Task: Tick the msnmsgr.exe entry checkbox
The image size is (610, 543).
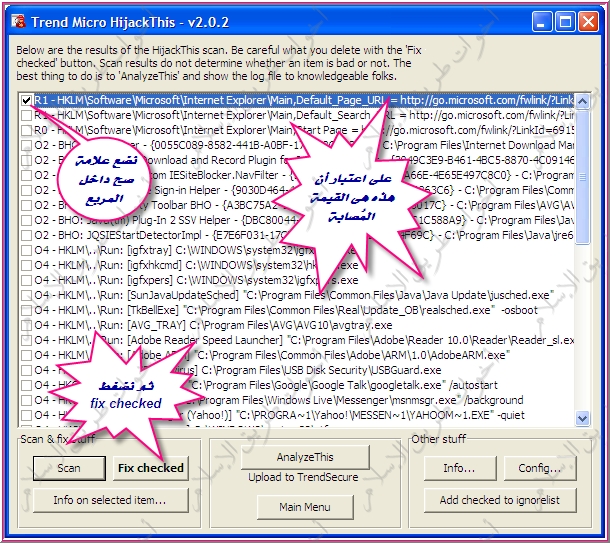Action: 26,400
